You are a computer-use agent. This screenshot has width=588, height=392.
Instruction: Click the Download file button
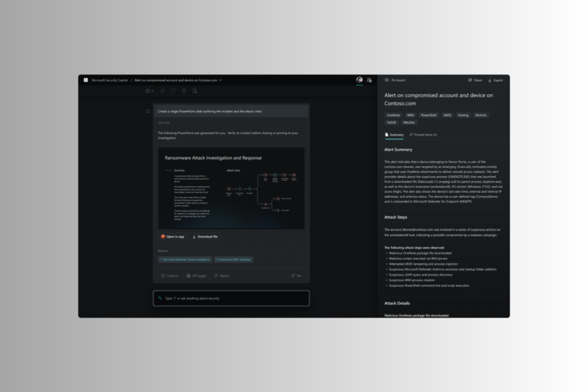tap(205, 237)
